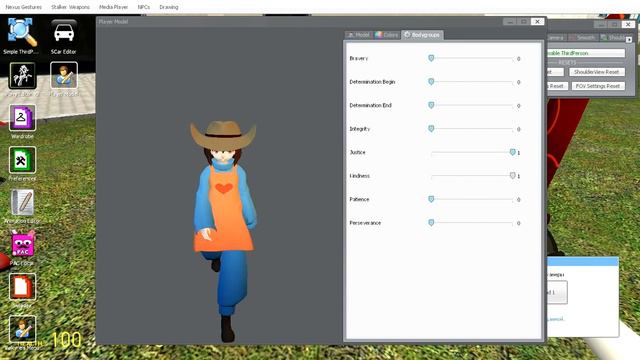
Task: Open the Nexus Gestures menu
Action: coord(23,7)
